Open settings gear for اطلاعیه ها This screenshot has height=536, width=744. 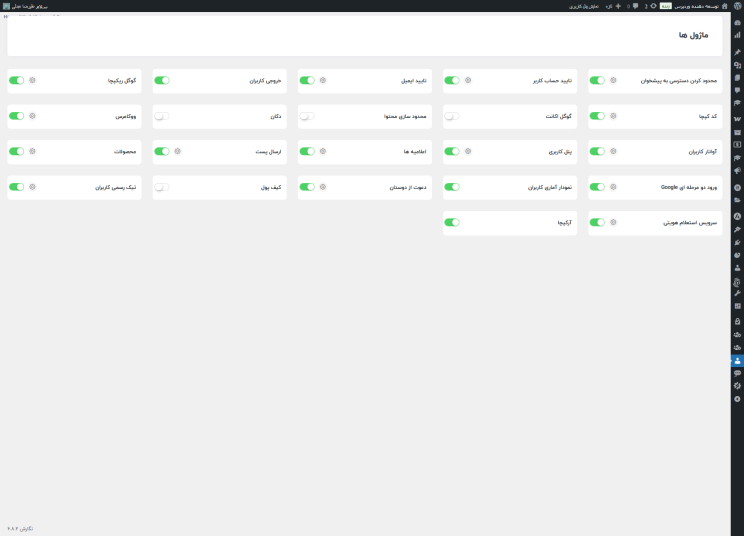(x=323, y=151)
